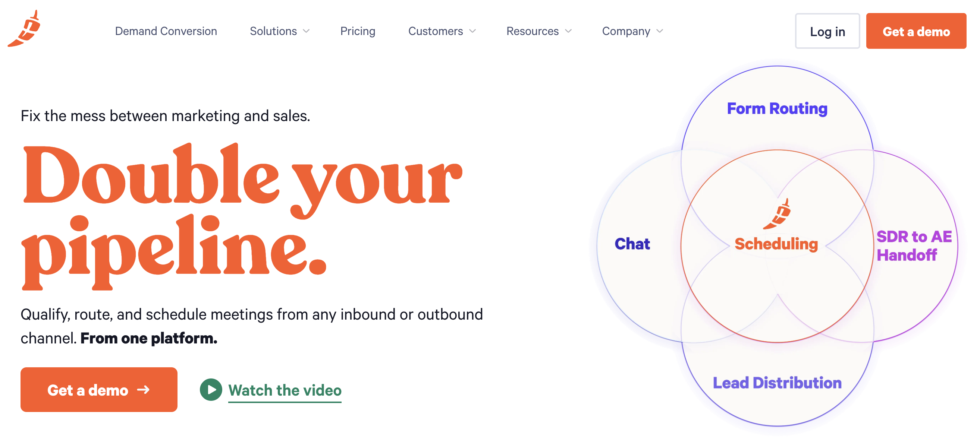Screen dimensions: 980x447
Task: Click the header Get a demo button
Action: coord(916,31)
